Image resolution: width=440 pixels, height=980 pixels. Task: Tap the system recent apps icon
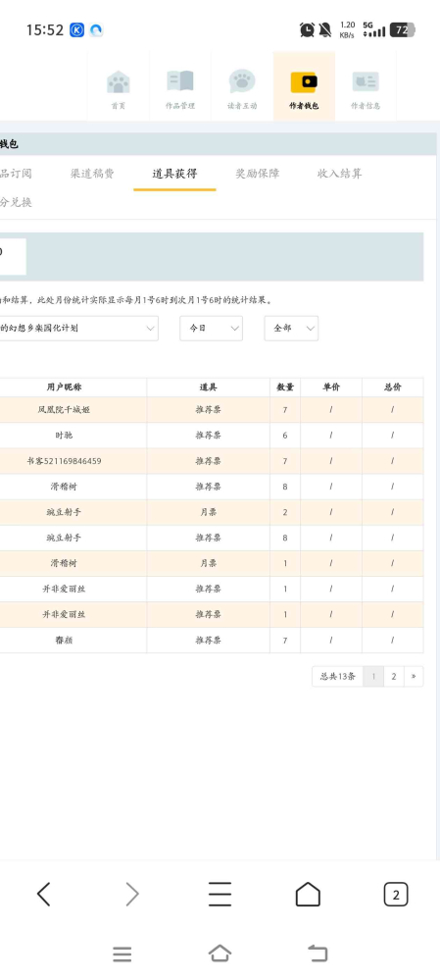point(122,954)
